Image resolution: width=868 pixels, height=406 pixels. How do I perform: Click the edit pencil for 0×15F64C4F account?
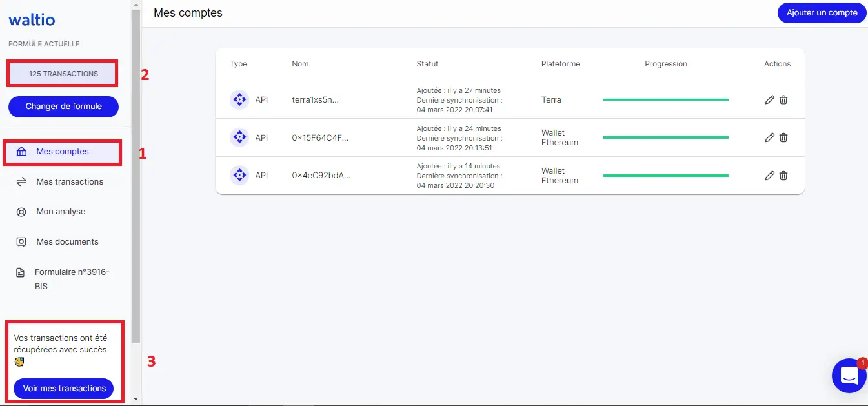pyautogui.click(x=769, y=137)
